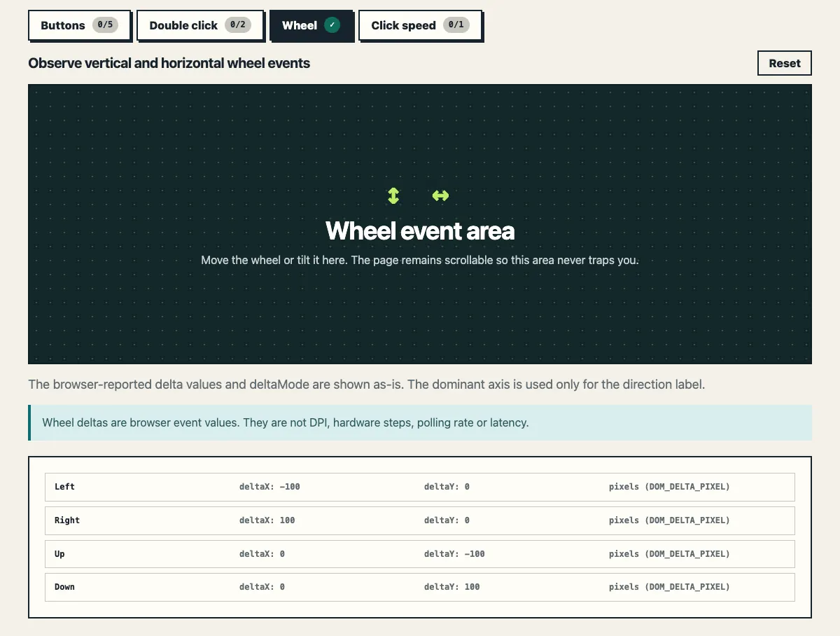Viewport: 840px width, 636px height.
Task: Click the vertical scroll arrow icon
Action: point(393,195)
